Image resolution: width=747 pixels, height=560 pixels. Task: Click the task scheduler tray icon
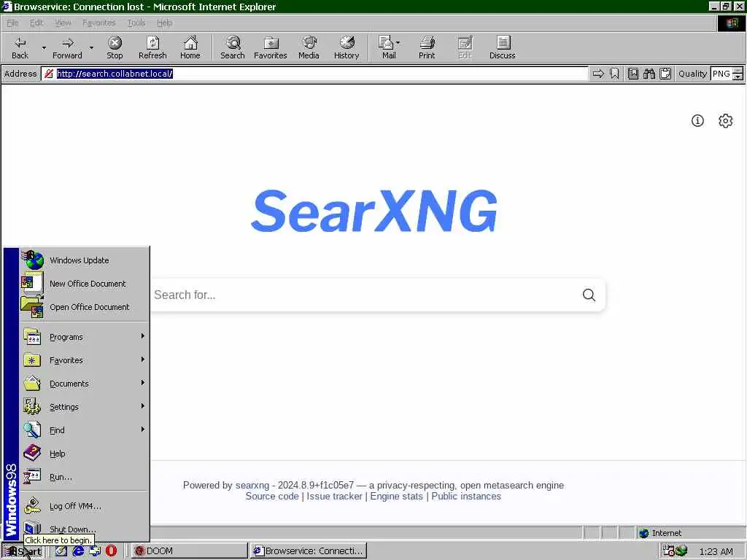pos(668,551)
